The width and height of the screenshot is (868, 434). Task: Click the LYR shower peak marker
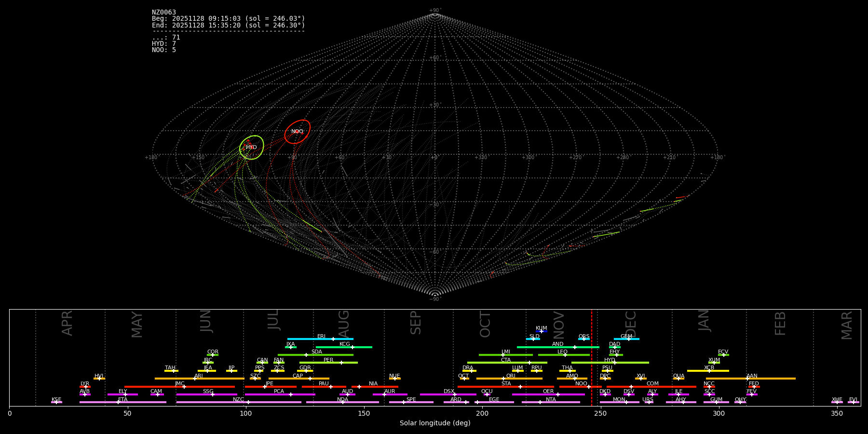pyautogui.click(x=85, y=387)
